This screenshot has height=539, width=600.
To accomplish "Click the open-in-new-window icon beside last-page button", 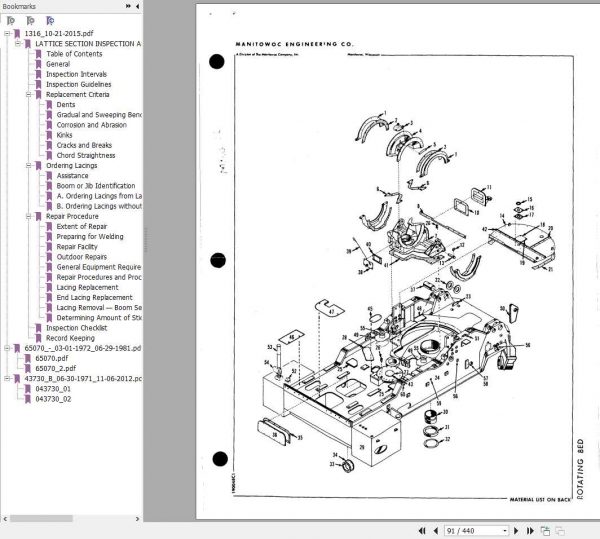I will tap(545, 531).
